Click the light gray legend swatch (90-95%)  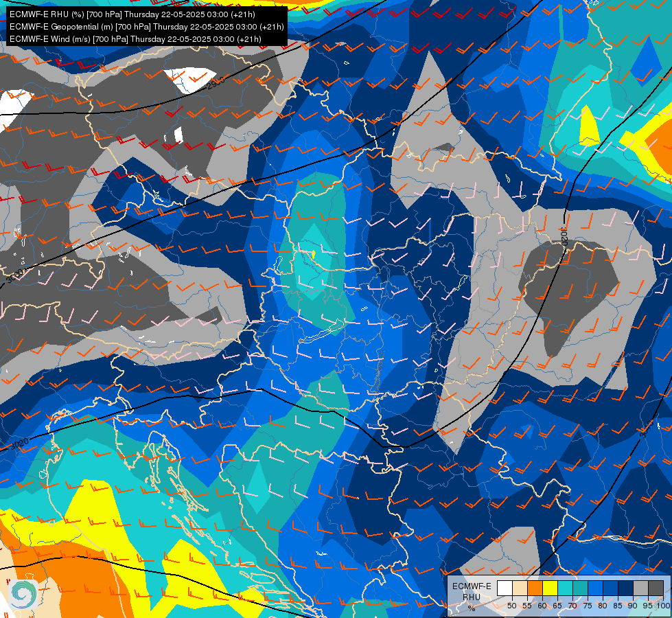tap(640, 588)
